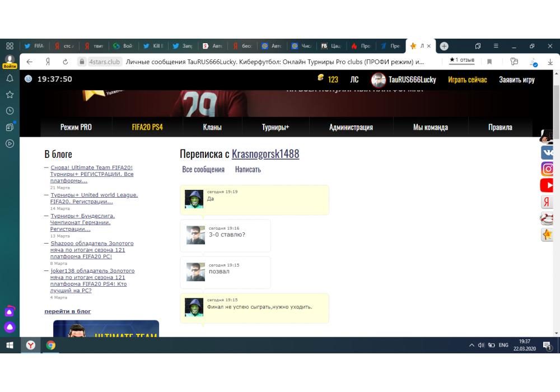Open the 'FIFA20 PS4' menu
The image size is (560, 392).
point(147,127)
